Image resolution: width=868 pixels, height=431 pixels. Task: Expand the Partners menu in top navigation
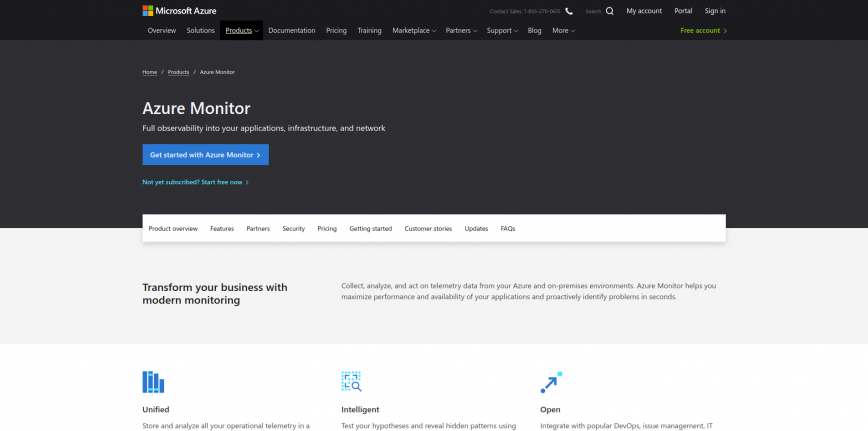pyautogui.click(x=461, y=30)
